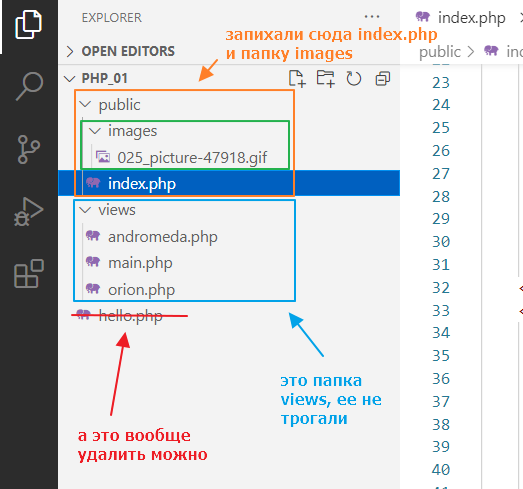
Task: Select the 025_picture-47918.gif file
Action: pyautogui.click(x=192, y=157)
